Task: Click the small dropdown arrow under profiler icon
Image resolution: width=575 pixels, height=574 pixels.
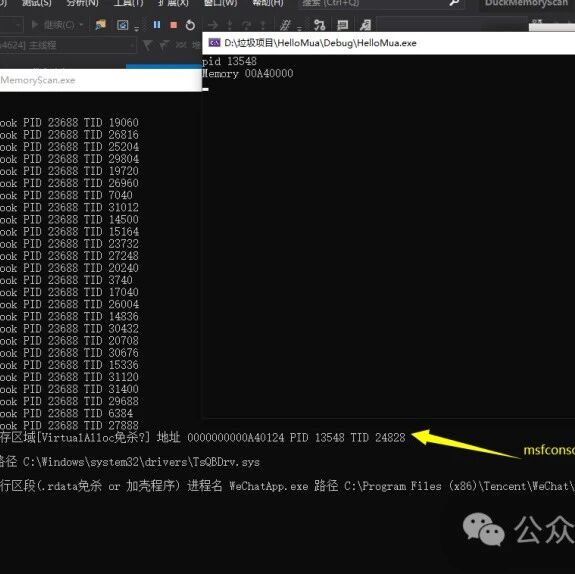Action: click(136, 28)
